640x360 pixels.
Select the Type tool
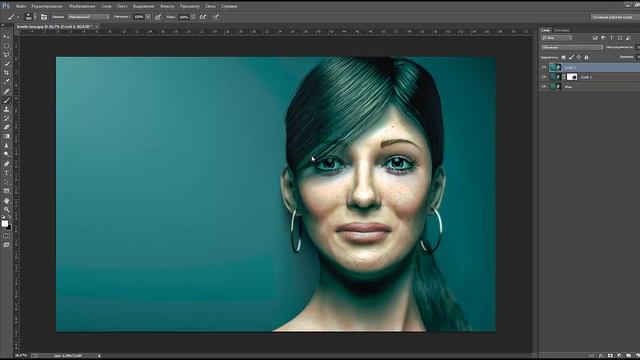pos(6,173)
